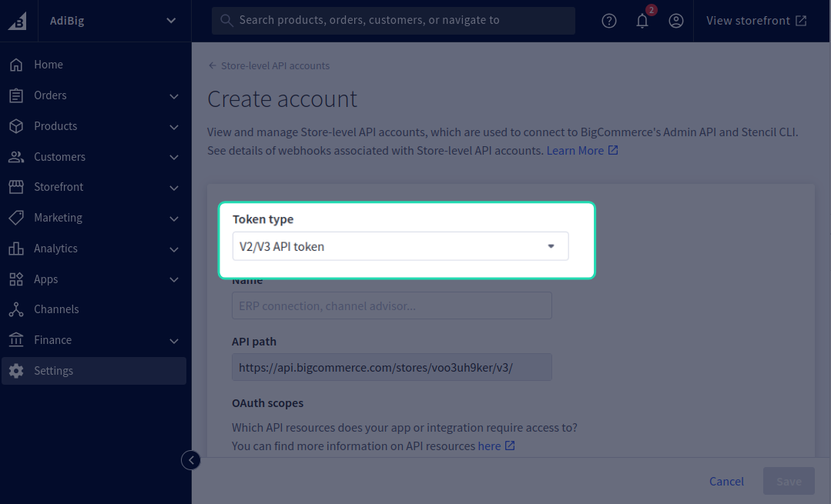The height and width of the screenshot is (504, 831).
Task: Click the back arrow beside Store-level API accounts
Action: (213, 65)
